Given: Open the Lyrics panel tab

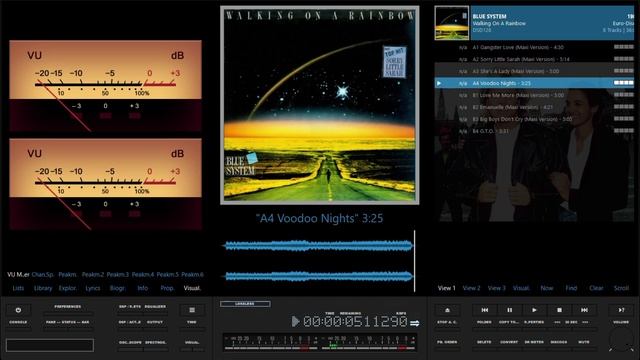Looking at the screenshot, I should (93, 288).
